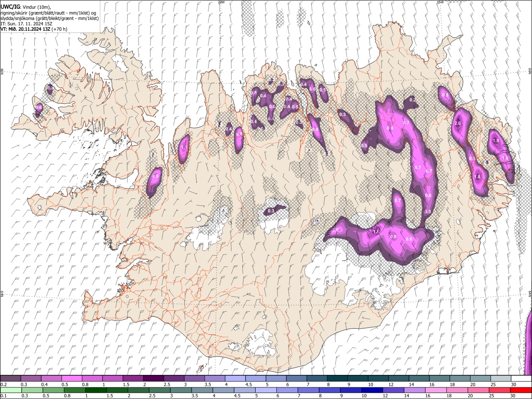Select the darkest purple 2–2.5 snow swatch

coord(153,378)
